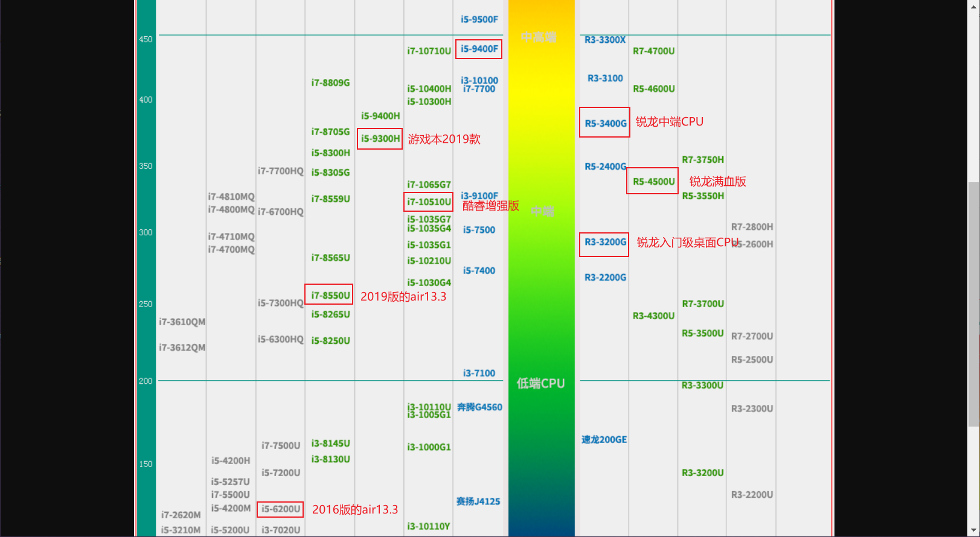980x537 pixels.
Task: Click the i5-10210U label
Action: pos(429,261)
